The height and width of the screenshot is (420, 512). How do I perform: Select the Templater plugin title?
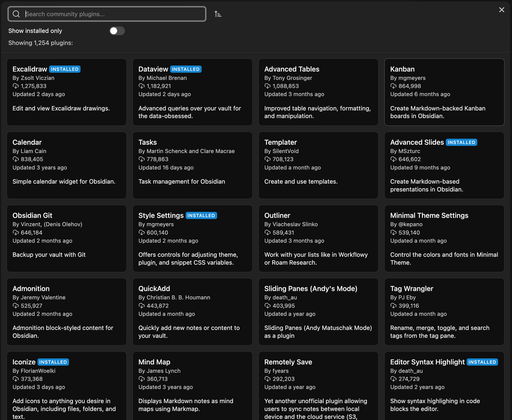pyautogui.click(x=281, y=142)
